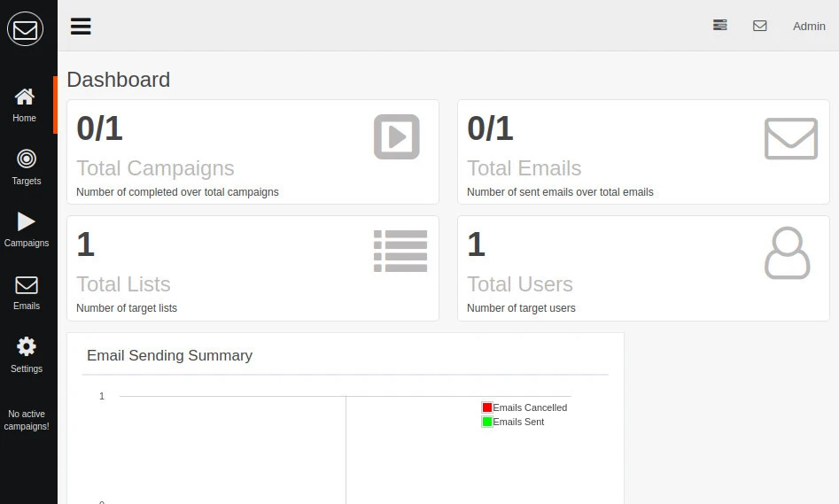
Task: Click the red Emails Cancelled legend swatch
Action: 486,407
